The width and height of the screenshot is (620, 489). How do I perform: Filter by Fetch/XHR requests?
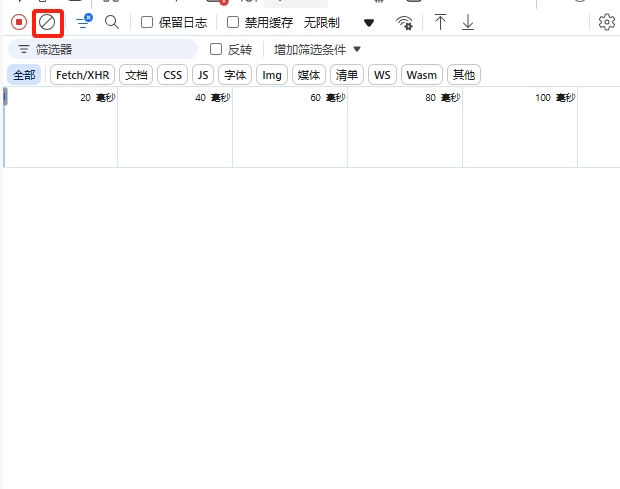pos(82,75)
